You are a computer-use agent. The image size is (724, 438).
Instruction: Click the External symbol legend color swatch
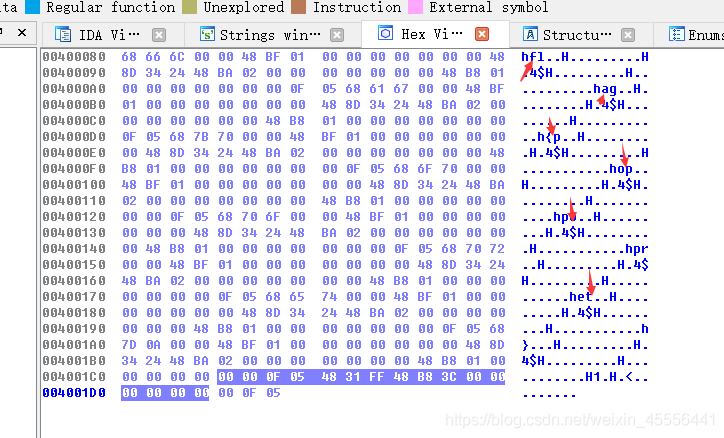(x=415, y=7)
